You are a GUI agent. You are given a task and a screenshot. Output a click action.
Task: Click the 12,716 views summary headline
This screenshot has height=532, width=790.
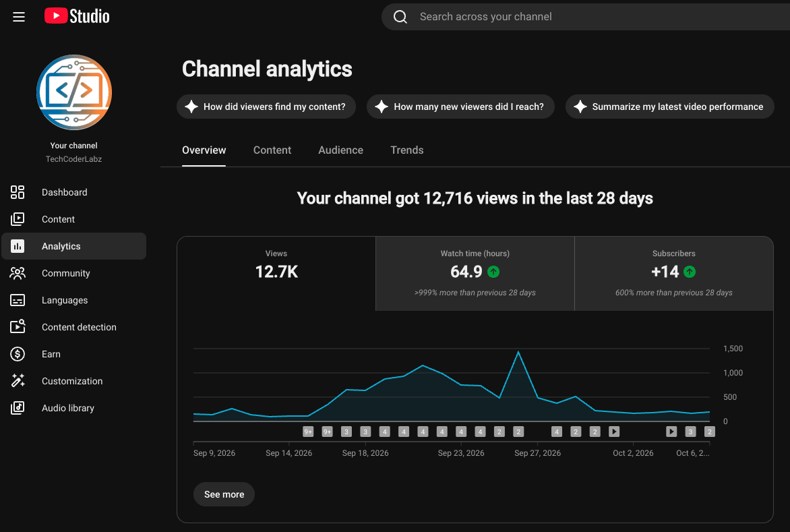[x=475, y=198]
